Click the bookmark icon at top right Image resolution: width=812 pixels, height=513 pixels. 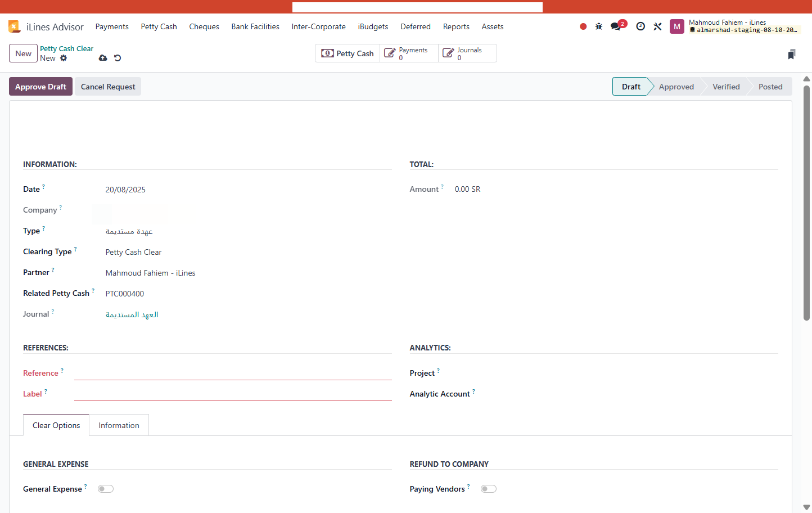[792, 54]
